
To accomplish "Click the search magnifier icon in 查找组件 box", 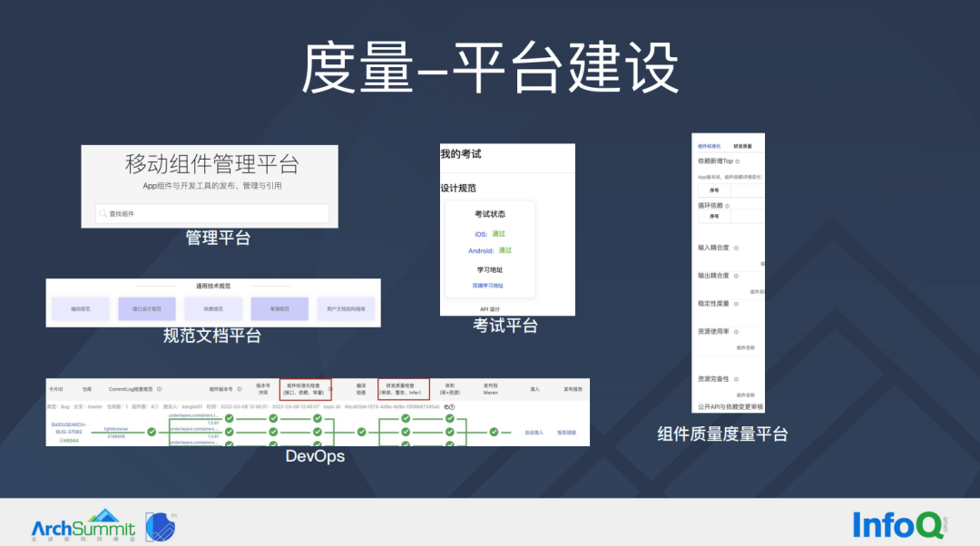I will [103, 214].
